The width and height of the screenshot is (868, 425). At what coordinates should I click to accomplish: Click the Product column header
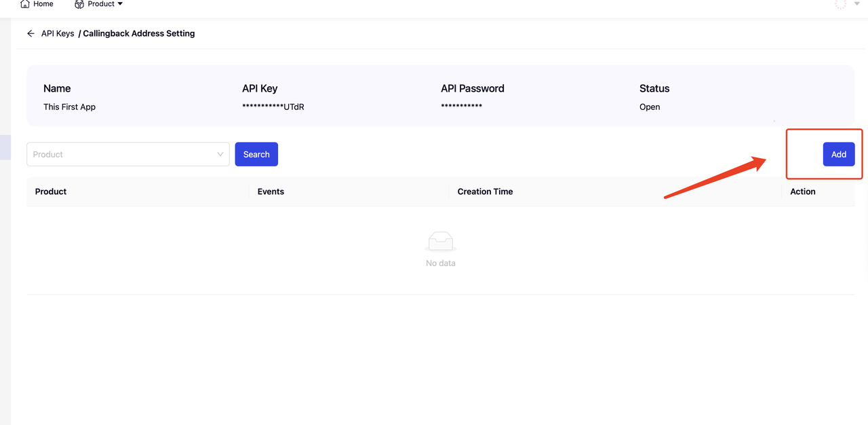pos(51,191)
